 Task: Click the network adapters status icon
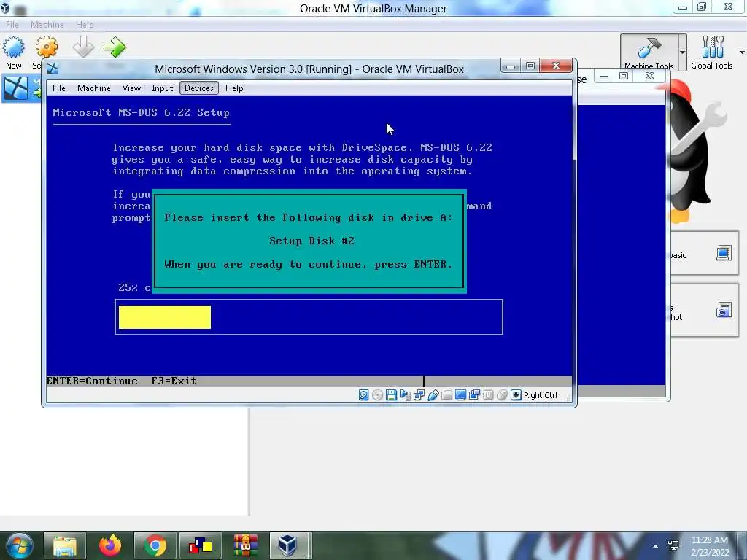click(419, 394)
